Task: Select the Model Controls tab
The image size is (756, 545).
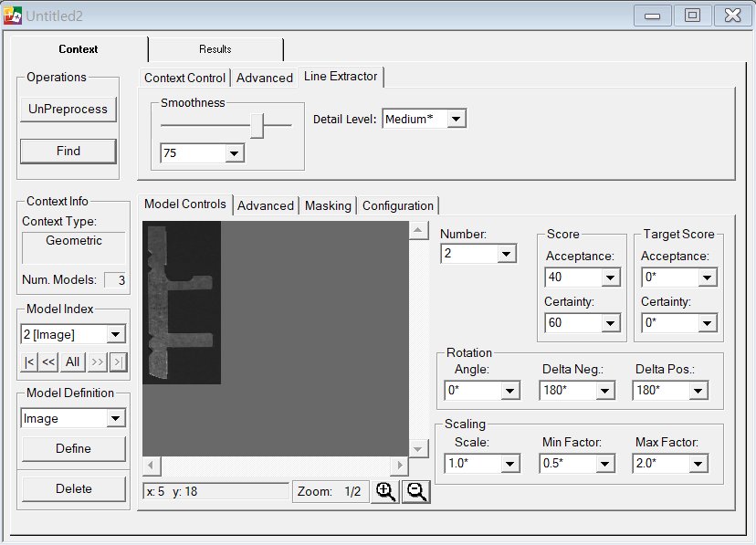Action: pyautogui.click(x=185, y=204)
